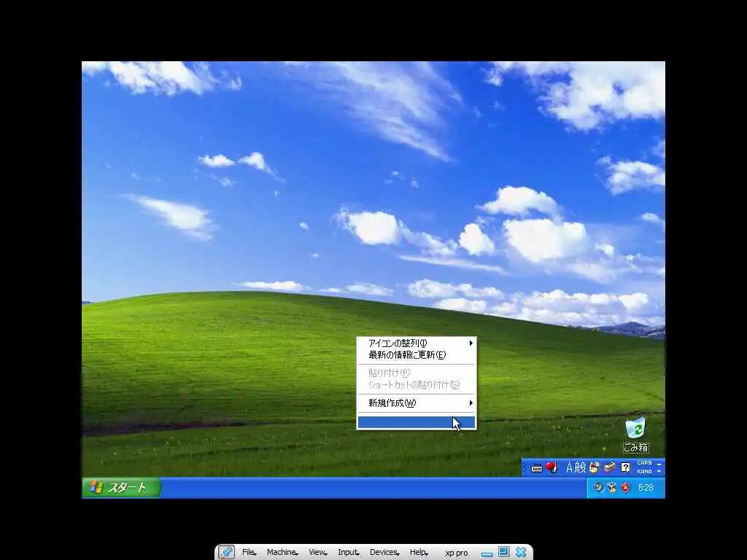Viewport: 747px width, 560px height.
Task: Toggle KANA on the language bar
Action: click(644, 472)
